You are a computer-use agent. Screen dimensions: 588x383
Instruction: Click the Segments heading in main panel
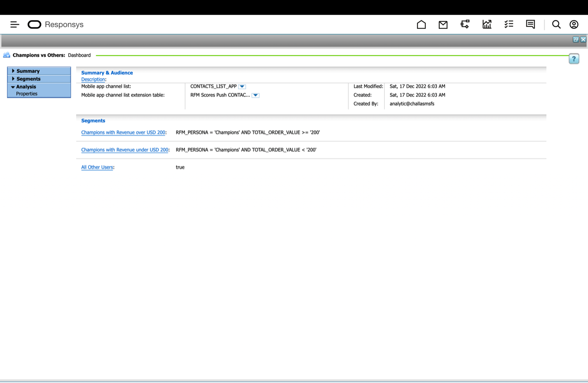click(x=93, y=121)
